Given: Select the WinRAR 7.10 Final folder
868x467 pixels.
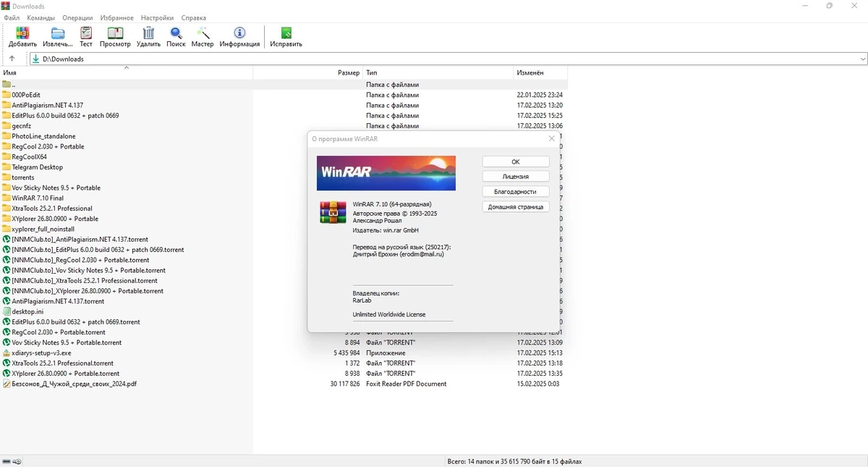Looking at the screenshot, I should point(38,198).
